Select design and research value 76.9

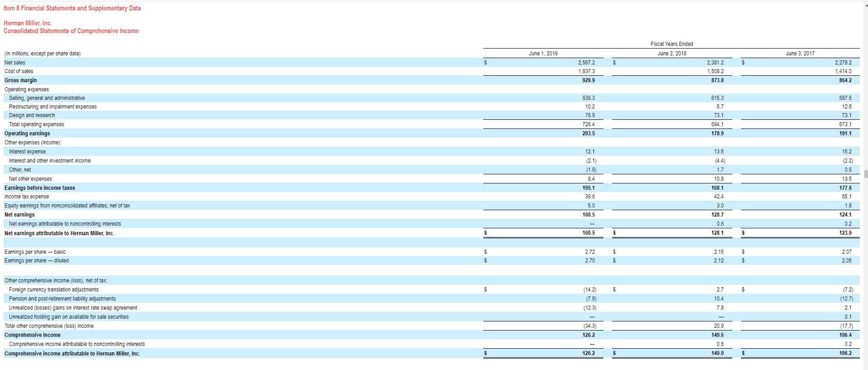point(590,115)
